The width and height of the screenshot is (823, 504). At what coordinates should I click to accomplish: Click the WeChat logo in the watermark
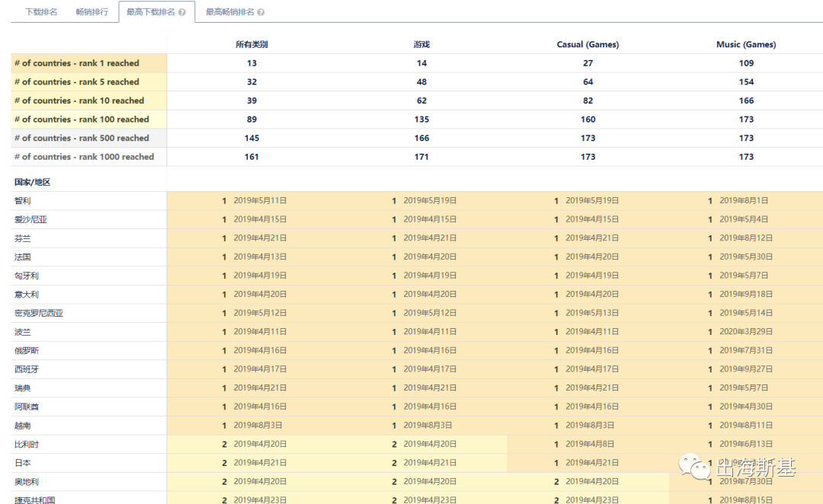[693, 466]
